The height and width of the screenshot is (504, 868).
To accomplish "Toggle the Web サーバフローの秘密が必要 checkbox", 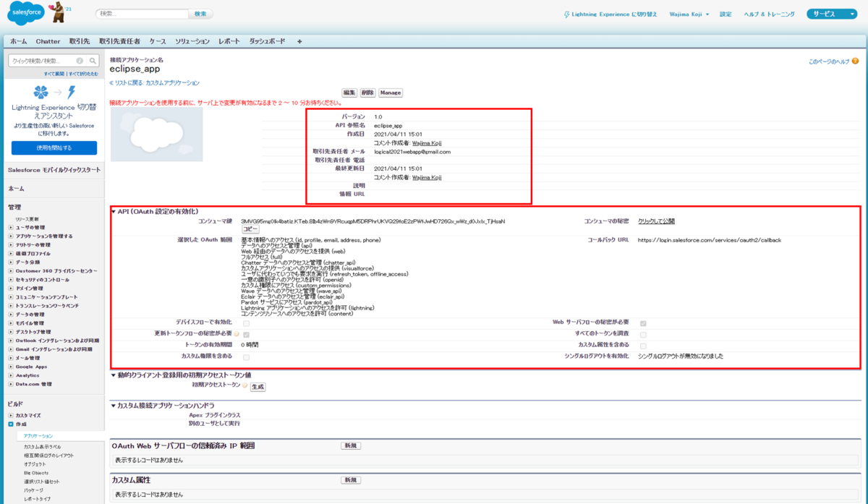I will coord(643,323).
